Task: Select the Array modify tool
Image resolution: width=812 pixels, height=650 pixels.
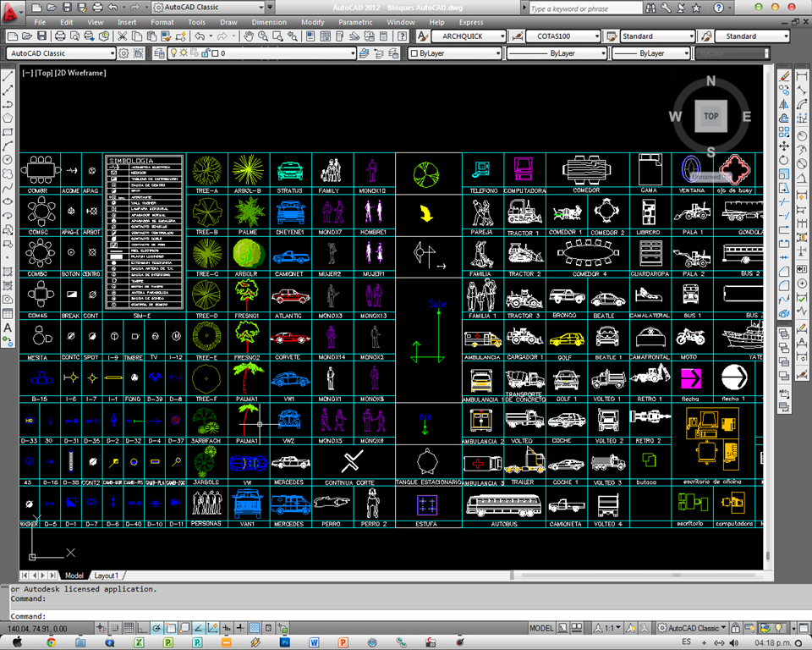Action: pos(785,132)
